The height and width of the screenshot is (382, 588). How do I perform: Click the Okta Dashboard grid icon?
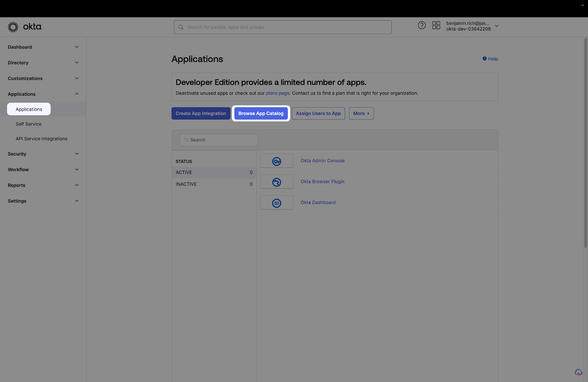point(276,203)
